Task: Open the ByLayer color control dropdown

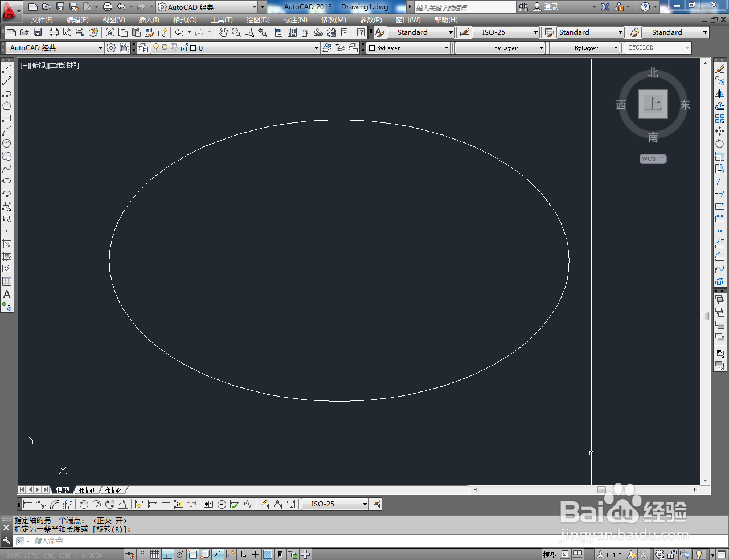Action: click(x=408, y=48)
